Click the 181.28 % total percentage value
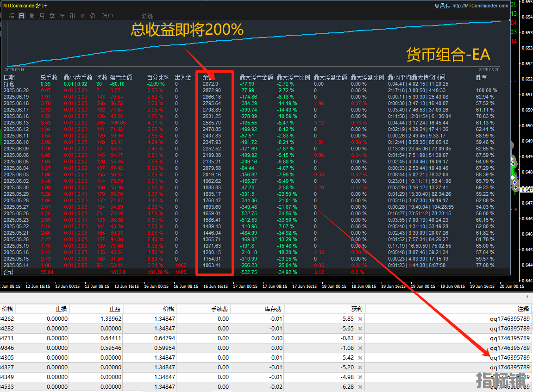 point(158,272)
